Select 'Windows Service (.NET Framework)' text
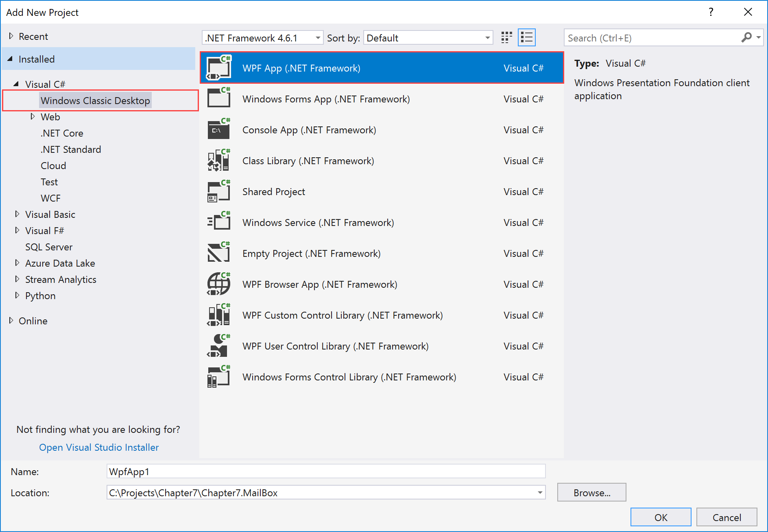This screenshot has height=532, width=768. pos(318,222)
